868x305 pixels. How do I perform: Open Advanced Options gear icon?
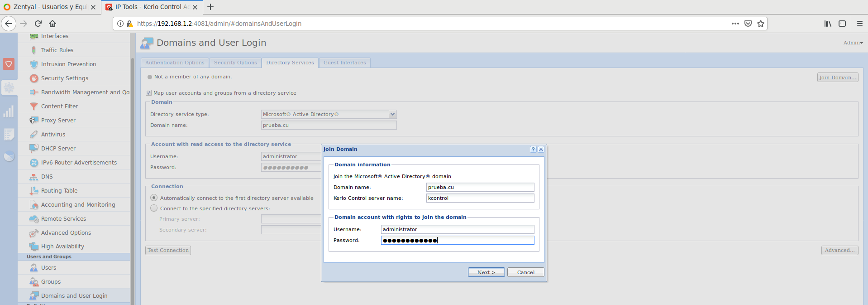(x=34, y=233)
